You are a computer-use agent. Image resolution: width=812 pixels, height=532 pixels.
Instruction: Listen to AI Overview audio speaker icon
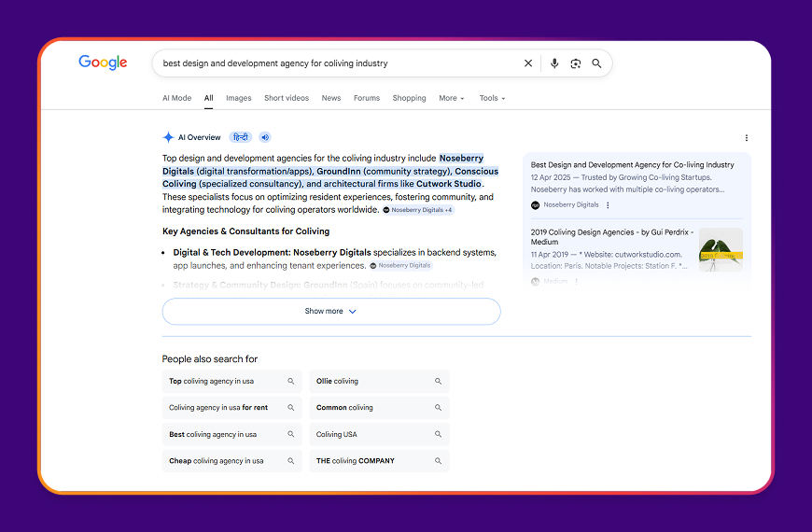(265, 137)
